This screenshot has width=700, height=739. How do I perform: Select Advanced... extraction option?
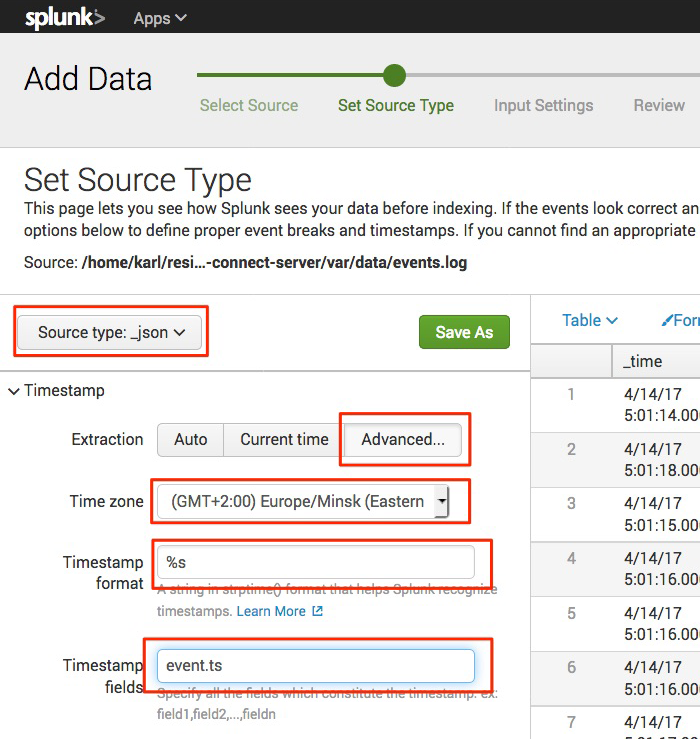point(403,440)
